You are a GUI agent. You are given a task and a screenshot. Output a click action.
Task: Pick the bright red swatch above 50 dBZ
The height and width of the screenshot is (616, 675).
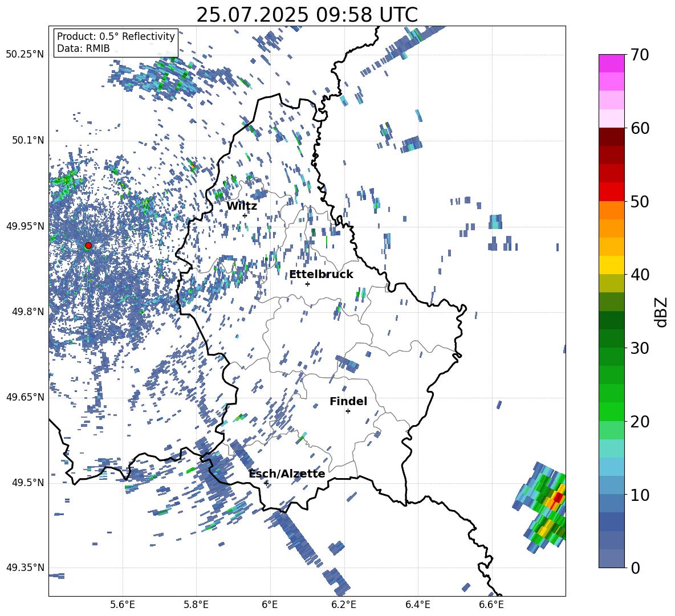[x=611, y=192]
